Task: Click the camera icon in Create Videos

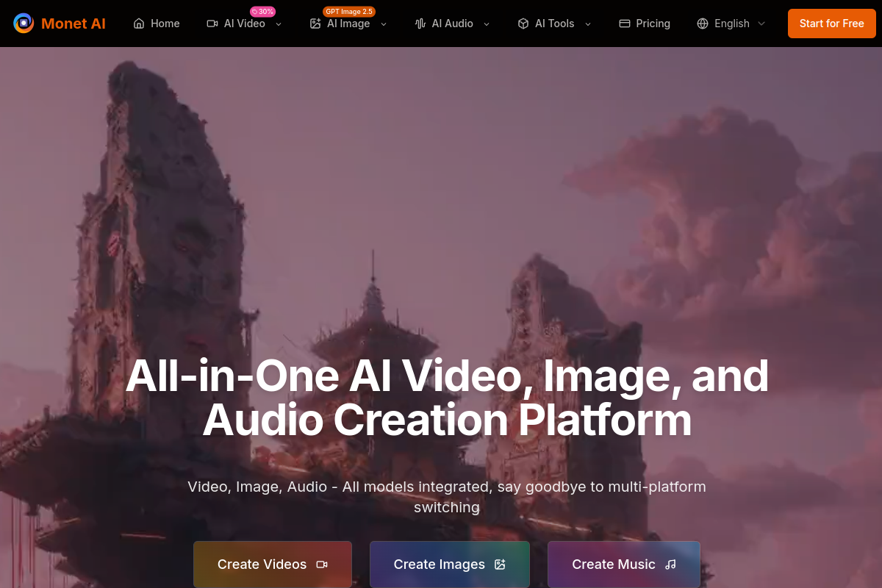Action: (322, 564)
